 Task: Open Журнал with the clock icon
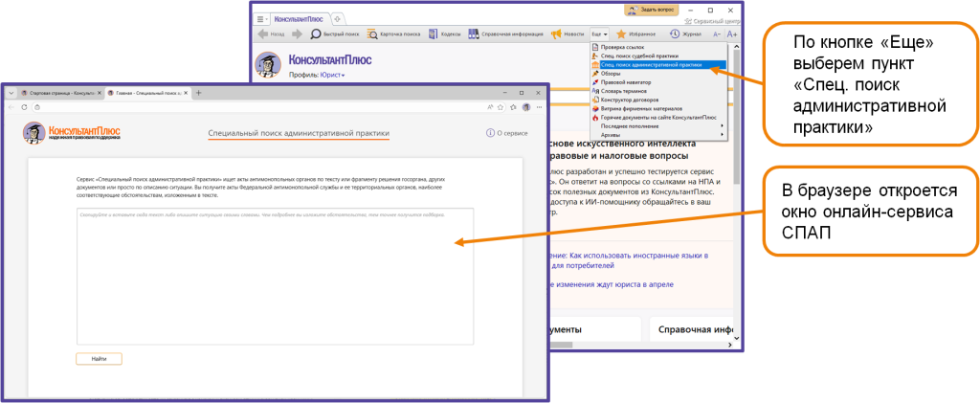(685, 34)
